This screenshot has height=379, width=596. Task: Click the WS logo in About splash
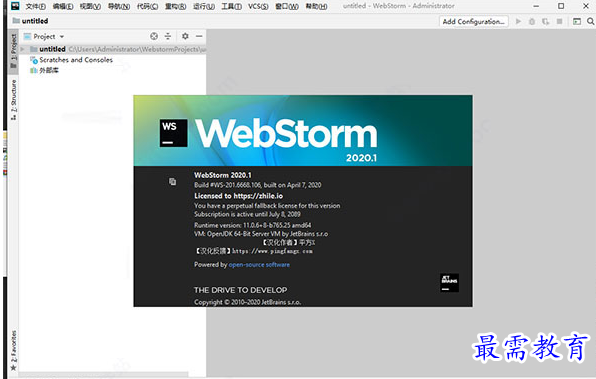(x=173, y=133)
